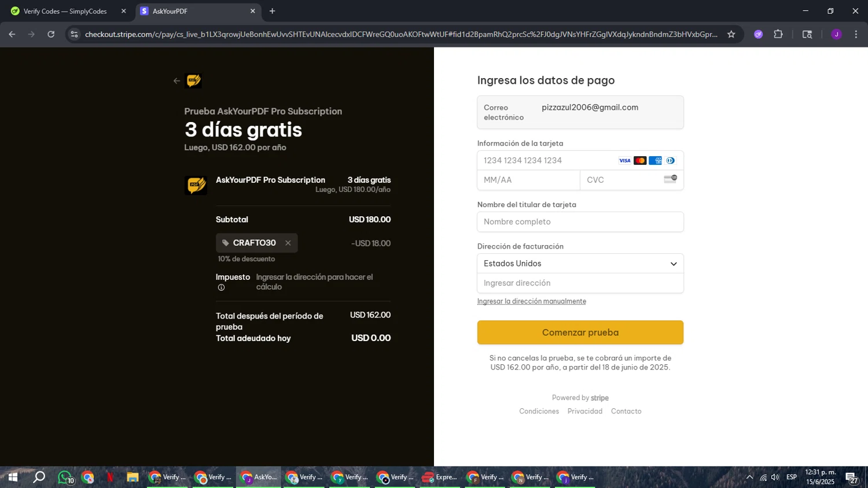The width and height of the screenshot is (868, 488).
Task: Show hidden system tray icons
Action: point(749,477)
